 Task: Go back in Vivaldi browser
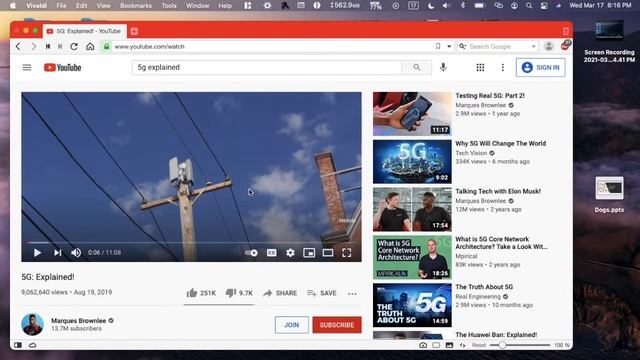pyautogui.click(x=18, y=47)
